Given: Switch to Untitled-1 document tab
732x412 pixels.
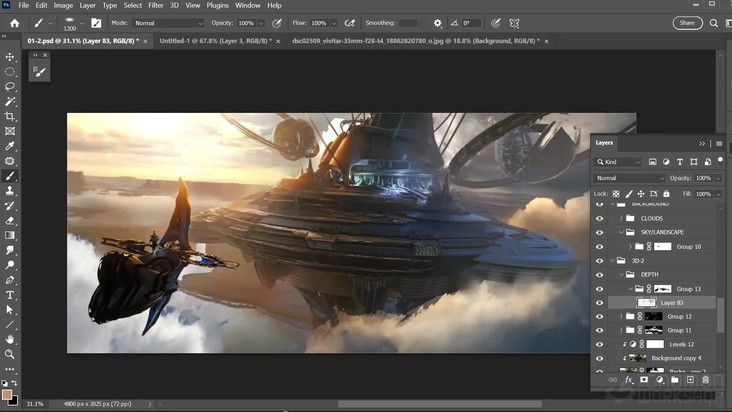Looking at the screenshot, I should tap(216, 41).
